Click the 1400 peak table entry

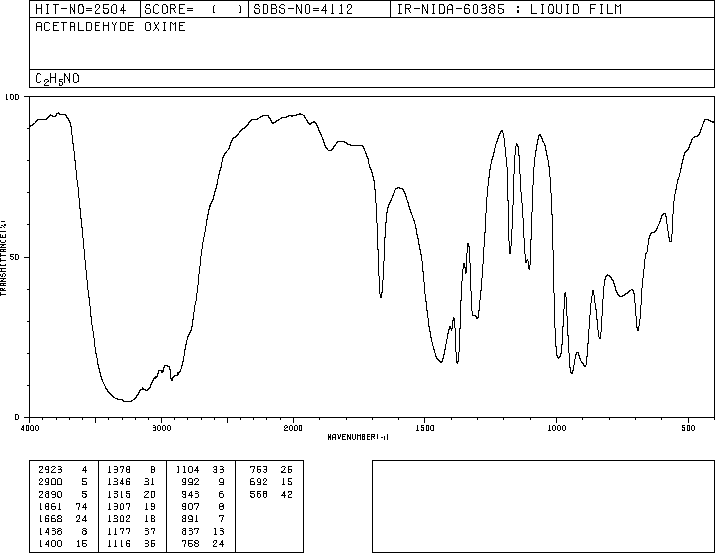tap(50, 543)
